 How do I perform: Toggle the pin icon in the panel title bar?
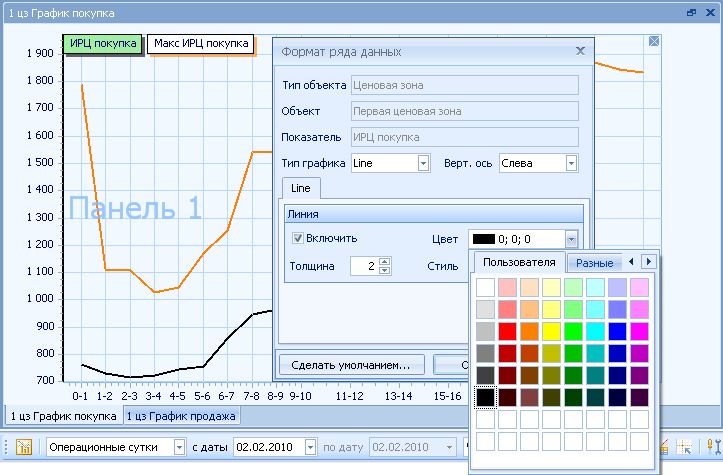pyautogui.click(x=691, y=13)
